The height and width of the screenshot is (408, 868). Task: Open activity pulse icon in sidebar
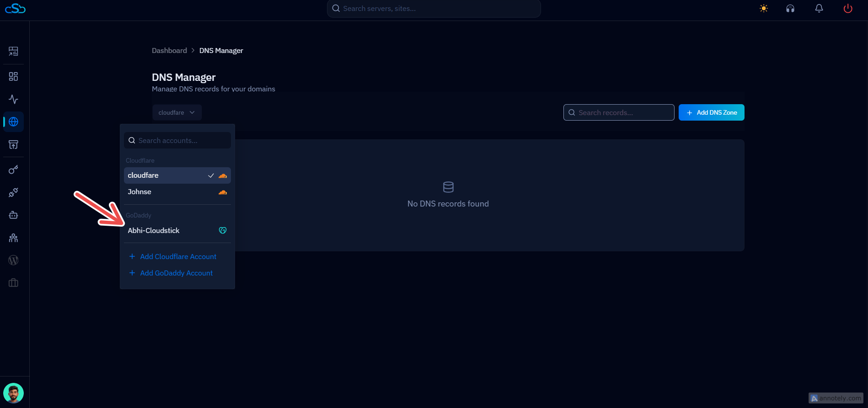13,99
